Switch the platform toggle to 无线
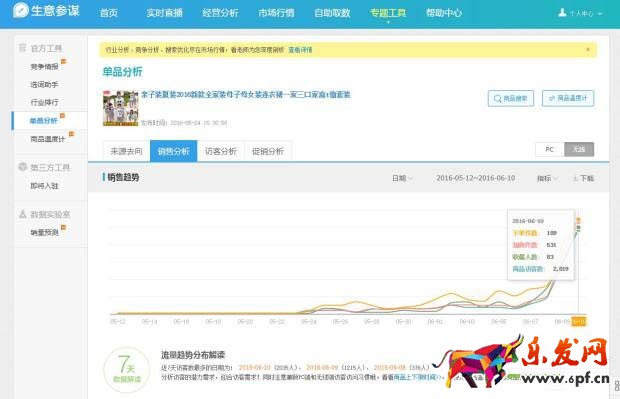This screenshot has width=620, height=399. point(579,149)
